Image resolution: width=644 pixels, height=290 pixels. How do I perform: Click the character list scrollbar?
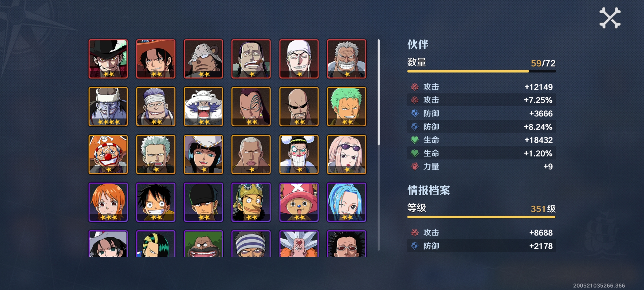[379, 145]
